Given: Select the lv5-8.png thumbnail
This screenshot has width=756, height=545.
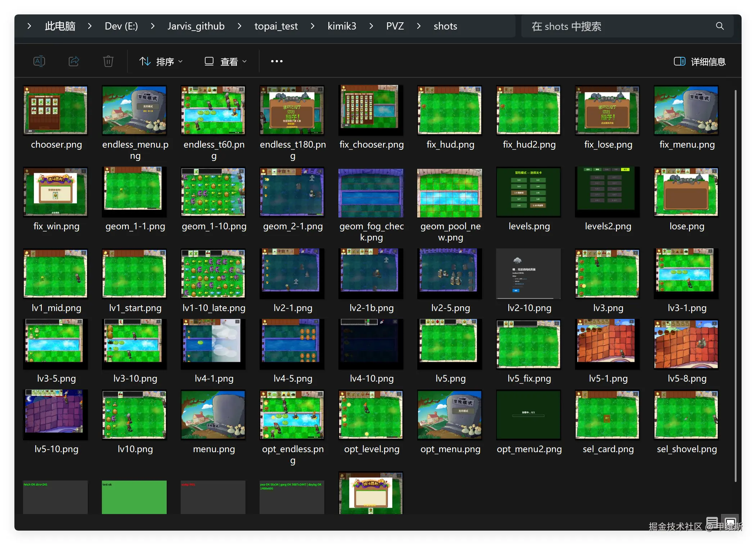Looking at the screenshot, I should coord(686,344).
